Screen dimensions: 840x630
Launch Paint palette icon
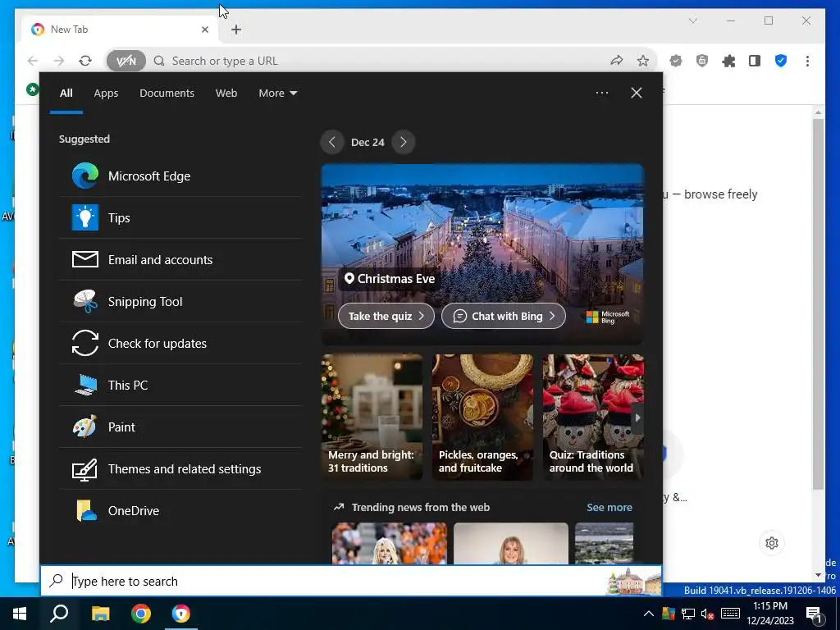point(85,427)
